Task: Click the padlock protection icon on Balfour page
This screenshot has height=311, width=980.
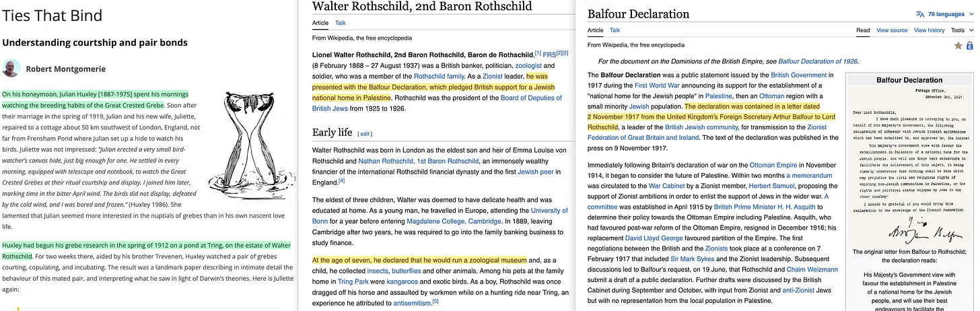Action: click(970, 46)
